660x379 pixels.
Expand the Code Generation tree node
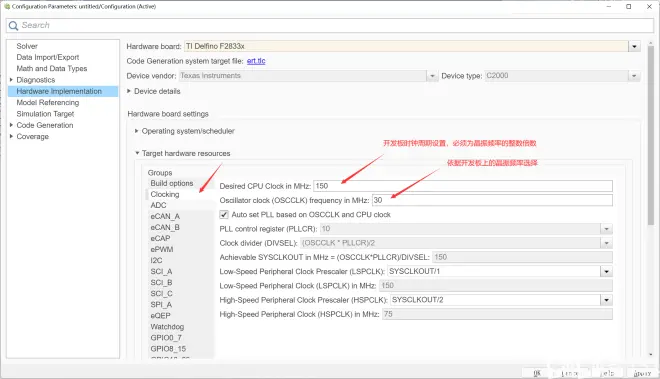pos(11,125)
